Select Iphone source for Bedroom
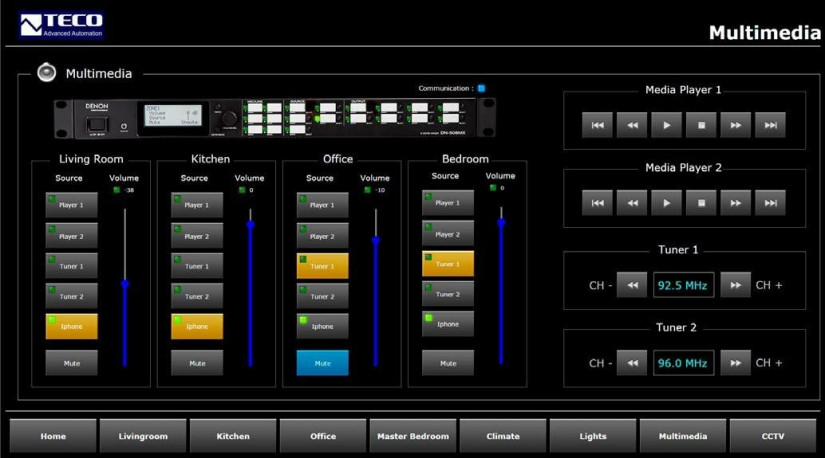This screenshot has height=458, width=825. click(447, 324)
